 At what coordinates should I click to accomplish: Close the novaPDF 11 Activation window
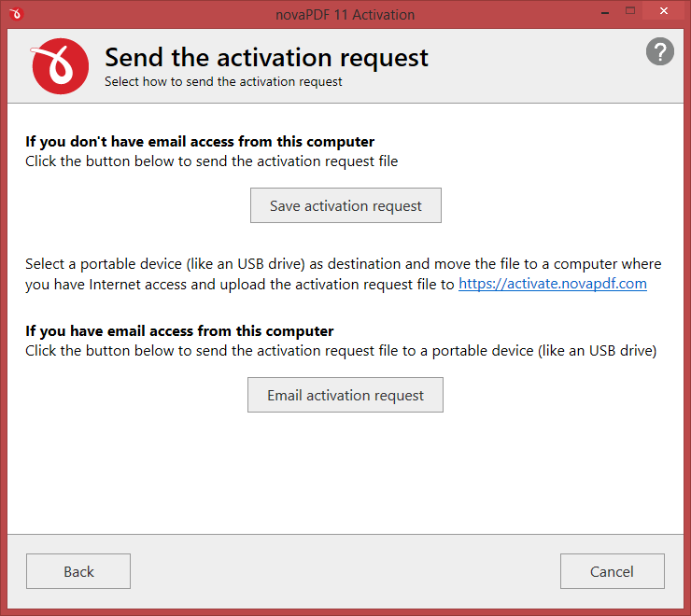click(x=663, y=11)
